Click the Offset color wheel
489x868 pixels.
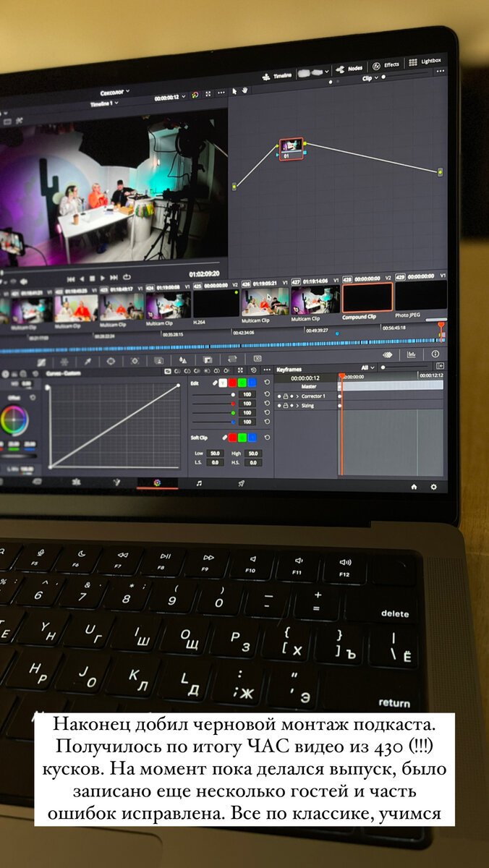(x=13, y=420)
